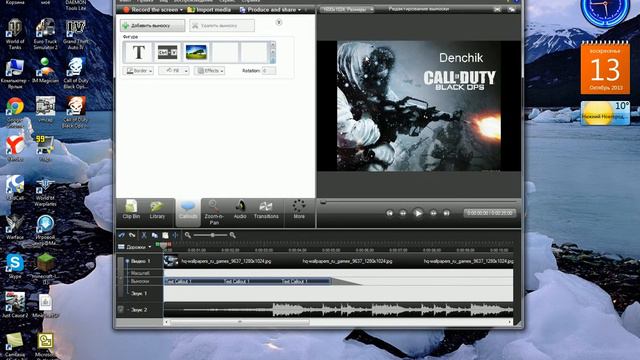
Task: Click the calendar gadget showing 13
Action: tap(605, 67)
